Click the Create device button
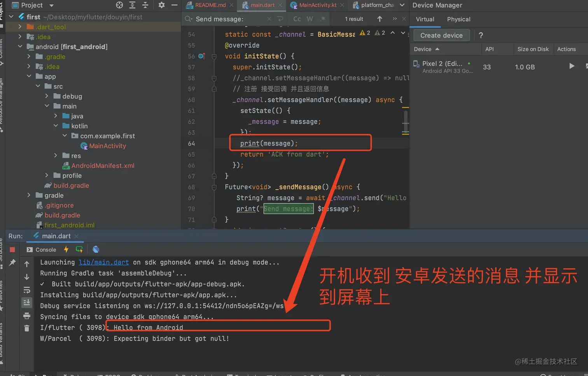This screenshot has height=376, width=588. 441,35
